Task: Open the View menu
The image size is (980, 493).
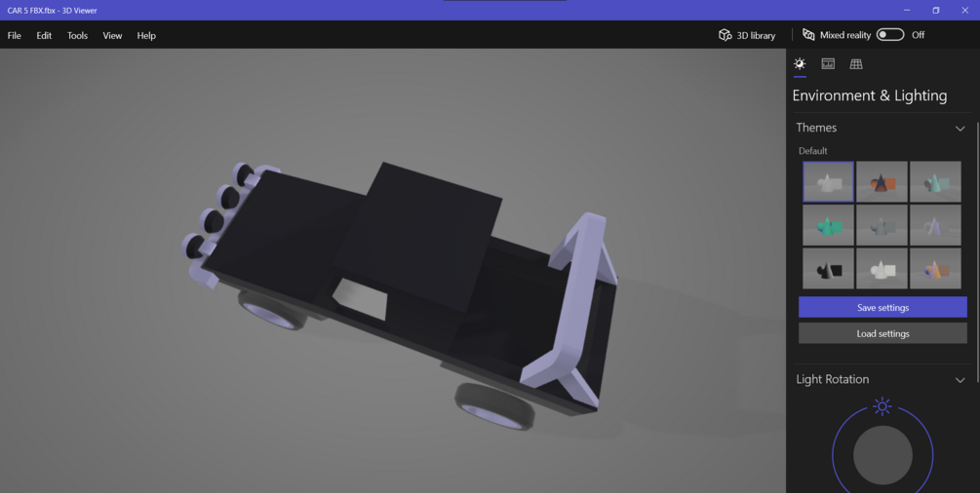Action: click(x=112, y=36)
